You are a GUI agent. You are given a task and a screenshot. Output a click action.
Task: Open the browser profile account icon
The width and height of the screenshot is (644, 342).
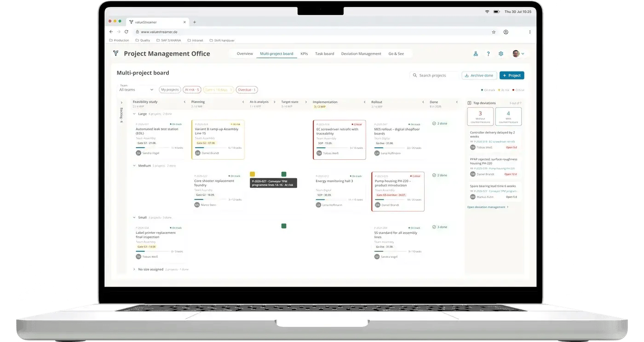[506, 32]
